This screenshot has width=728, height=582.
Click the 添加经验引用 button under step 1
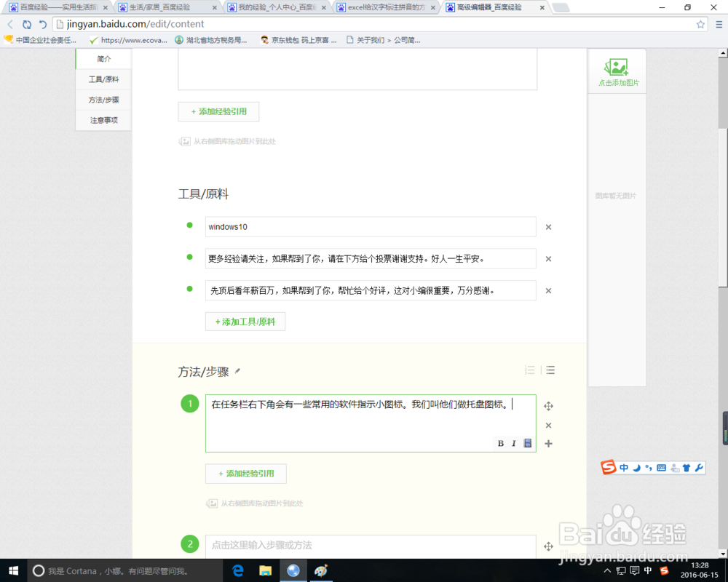(247, 474)
